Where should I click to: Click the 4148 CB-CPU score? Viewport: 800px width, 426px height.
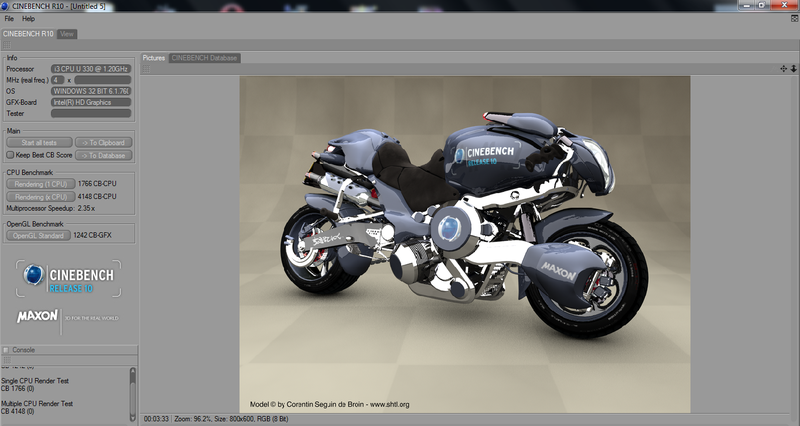(x=97, y=196)
